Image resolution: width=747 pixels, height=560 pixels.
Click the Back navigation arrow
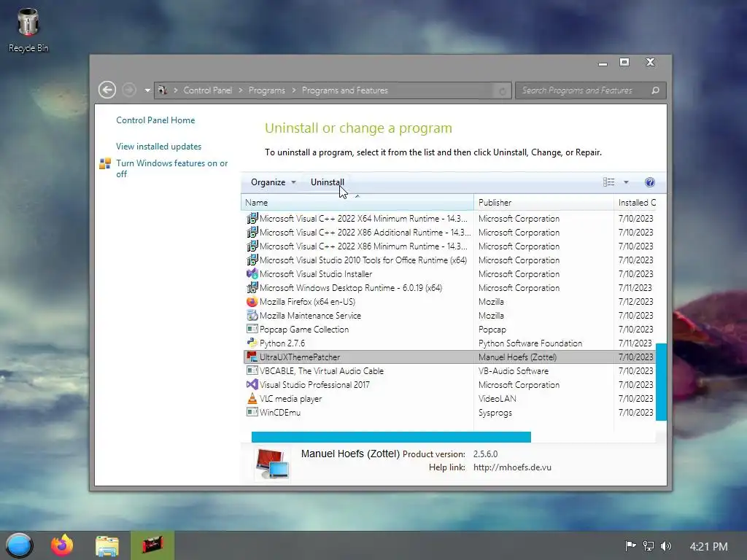(107, 90)
